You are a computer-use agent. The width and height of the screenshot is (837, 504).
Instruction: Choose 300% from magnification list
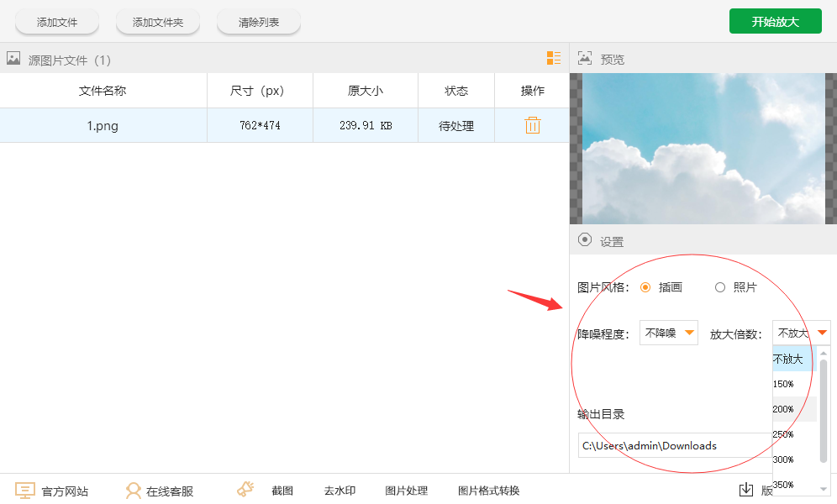[x=784, y=459]
